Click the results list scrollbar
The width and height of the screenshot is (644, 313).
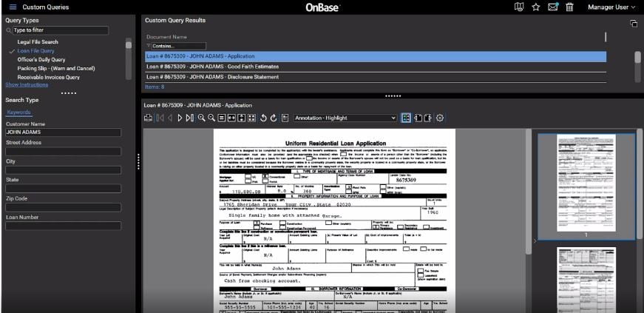(x=637, y=66)
